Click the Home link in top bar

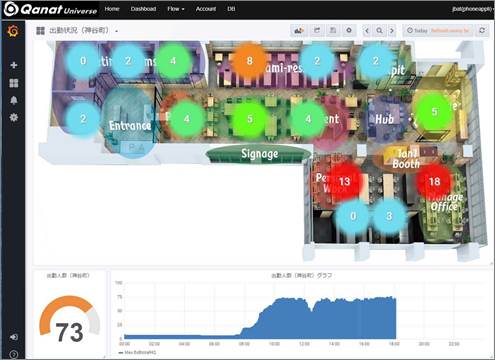point(112,9)
